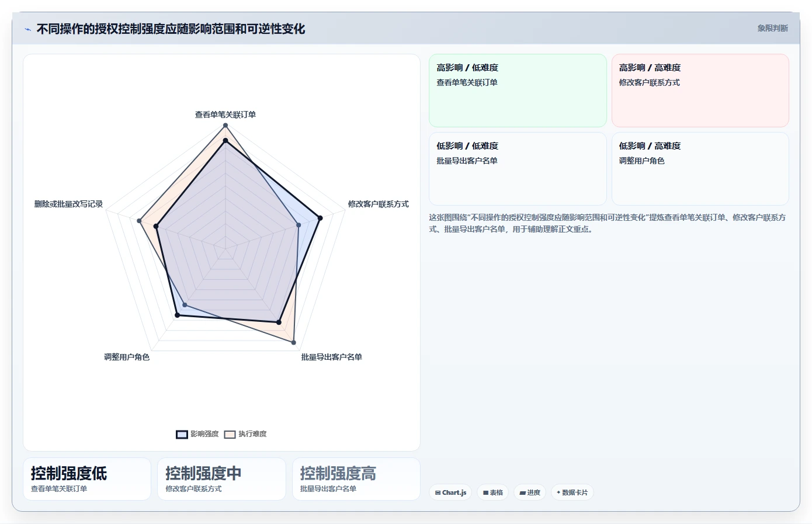Click the 影响强度 point on 批量导出客户名单 axis
812x524 pixels.
tap(279, 322)
